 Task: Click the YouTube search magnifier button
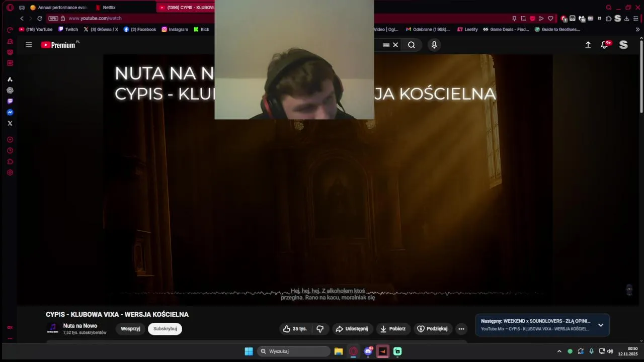[x=412, y=45]
